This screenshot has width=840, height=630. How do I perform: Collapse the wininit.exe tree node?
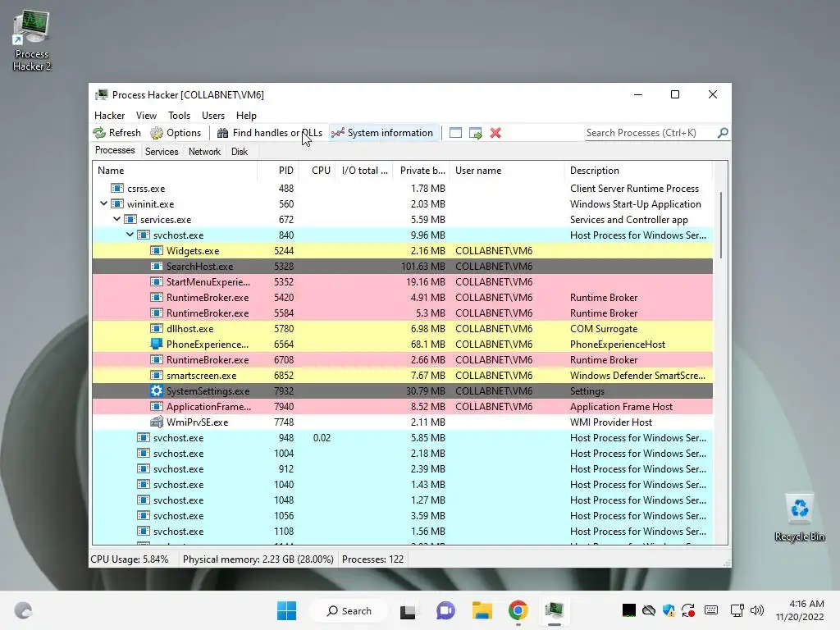[x=104, y=203]
